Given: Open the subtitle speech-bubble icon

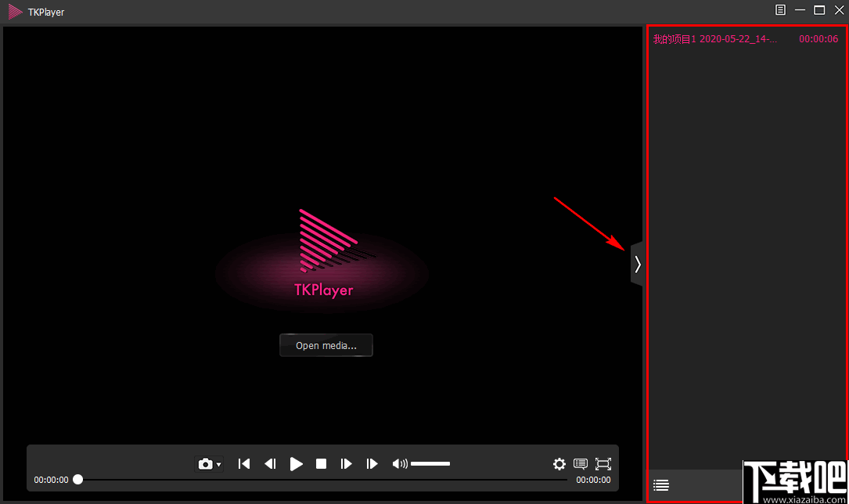Looking at the screenshot, I should 580,463.
